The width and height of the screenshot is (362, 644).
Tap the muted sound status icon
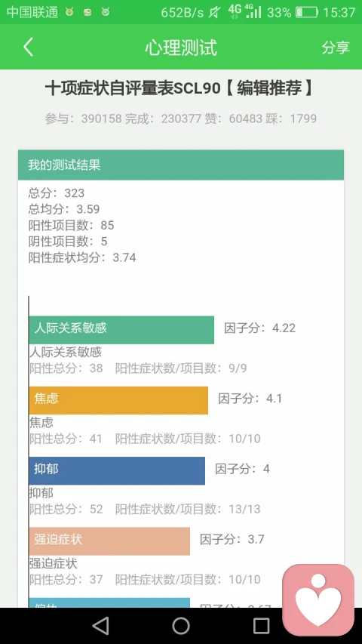point(214,12)
